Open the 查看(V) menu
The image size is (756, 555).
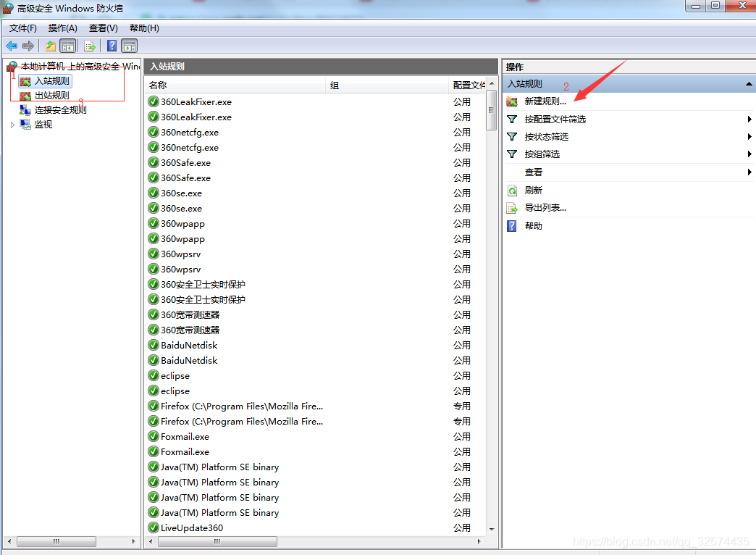[x=103, y=28]
